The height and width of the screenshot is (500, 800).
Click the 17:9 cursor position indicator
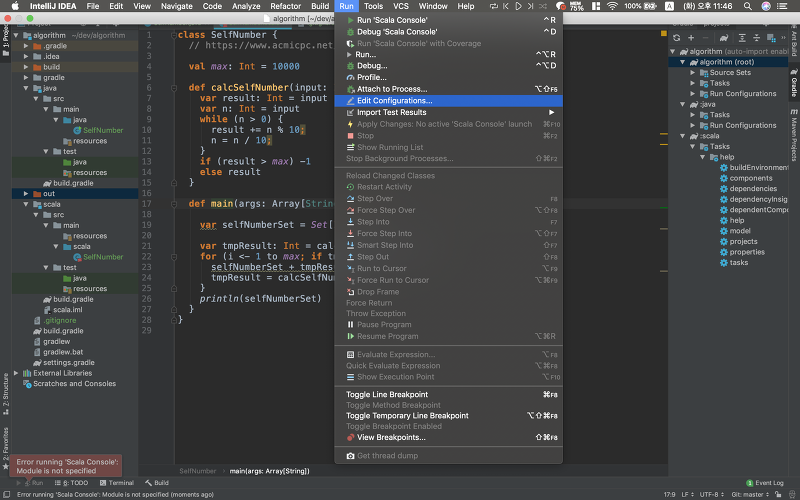pyautogui.click(x=669, y=494)
